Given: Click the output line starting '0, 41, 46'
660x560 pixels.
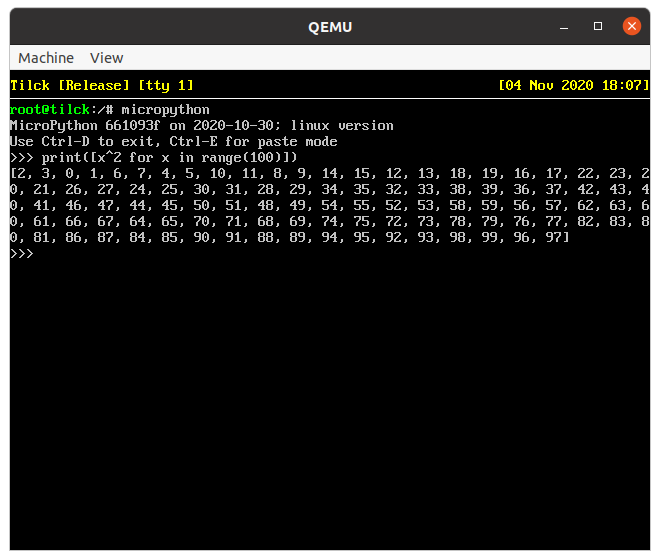Looking at the screenshot, I should point(330,205).
